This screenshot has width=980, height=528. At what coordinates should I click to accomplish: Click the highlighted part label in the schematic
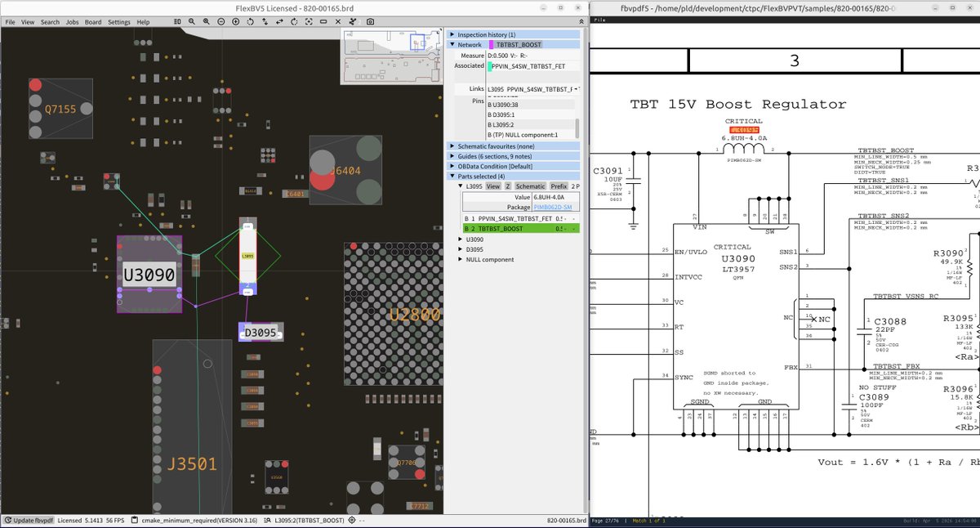pyautogui.click(x=744, y=130)
